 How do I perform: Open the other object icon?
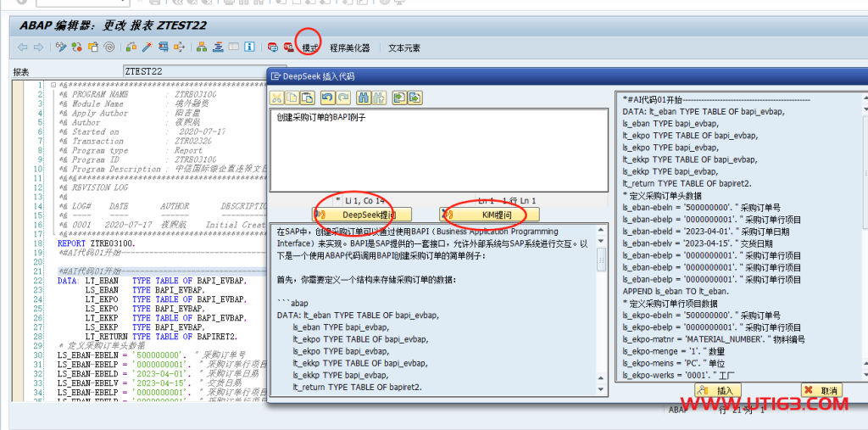93,47
